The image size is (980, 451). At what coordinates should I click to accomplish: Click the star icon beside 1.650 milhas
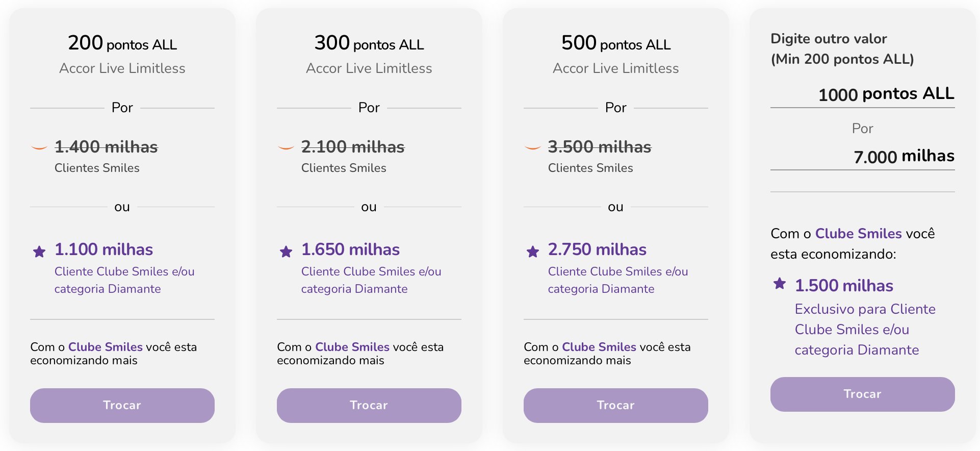286,251
